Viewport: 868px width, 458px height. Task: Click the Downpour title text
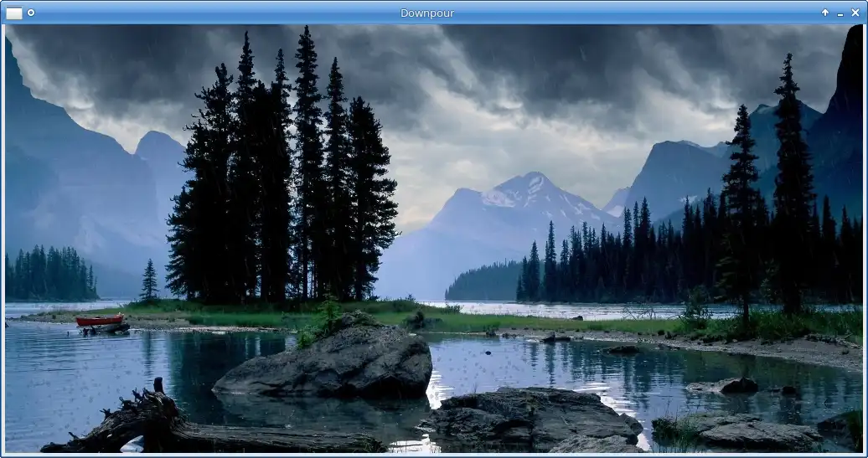tap(427, 13)
